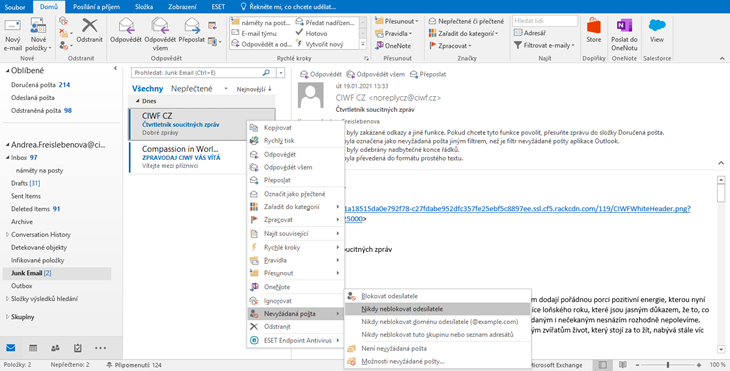
Task: Show the Všechny messages filter
Action: coord(148,88)
